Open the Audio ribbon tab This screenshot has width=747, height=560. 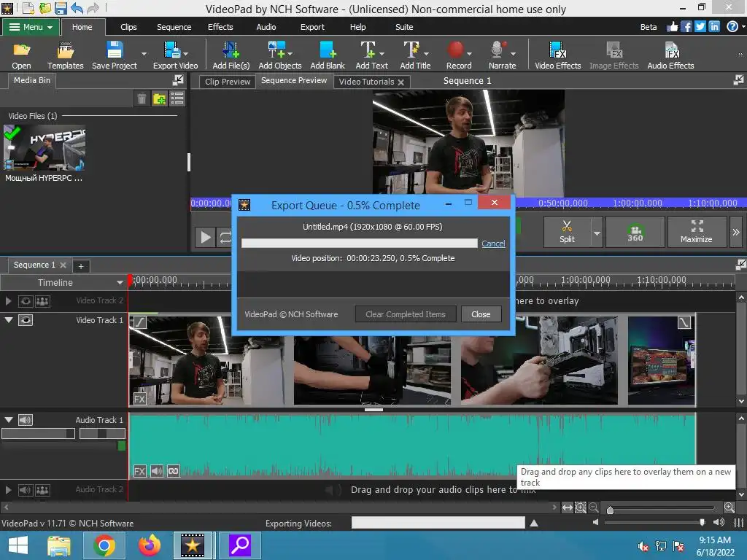coord(266,27)
